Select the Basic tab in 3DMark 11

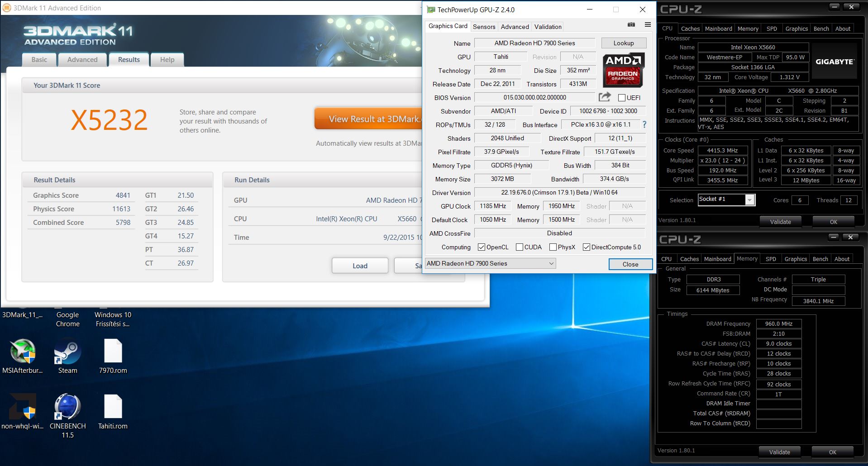(x=39, y=60)
